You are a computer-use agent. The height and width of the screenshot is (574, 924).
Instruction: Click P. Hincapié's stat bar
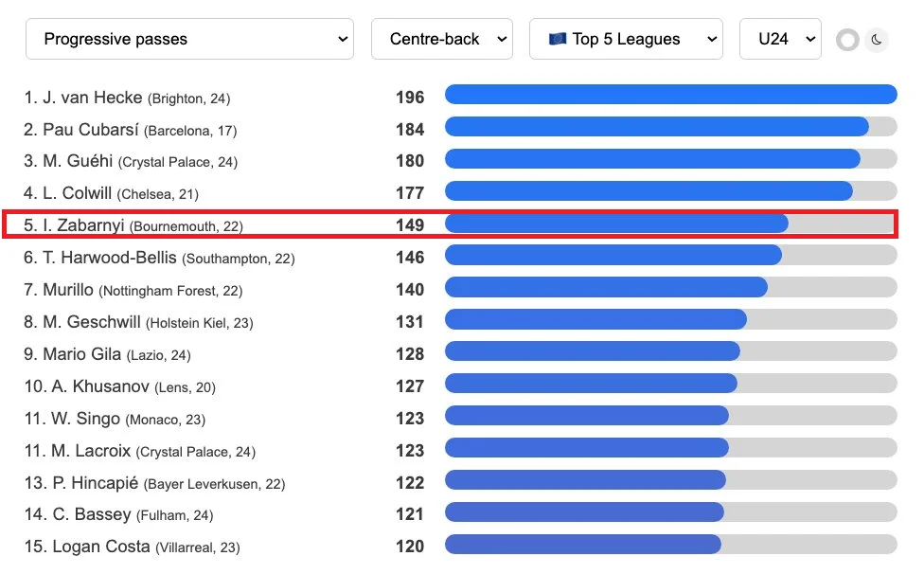(585, 482)
